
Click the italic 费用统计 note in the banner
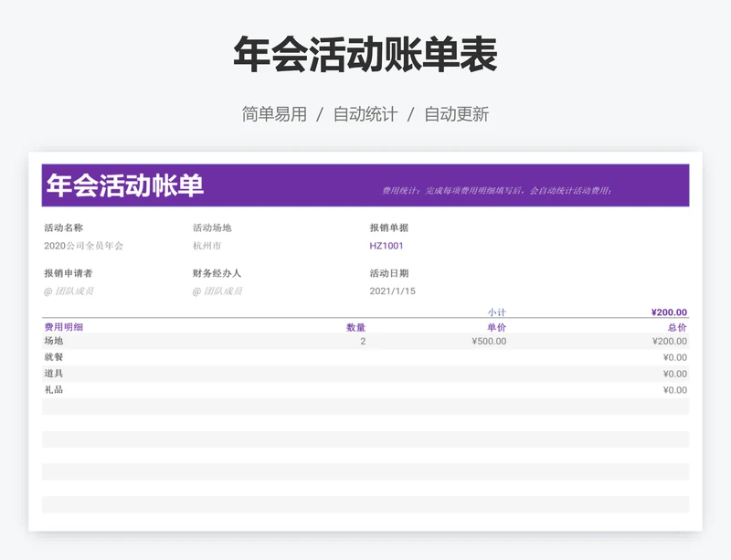pos(497,190)
